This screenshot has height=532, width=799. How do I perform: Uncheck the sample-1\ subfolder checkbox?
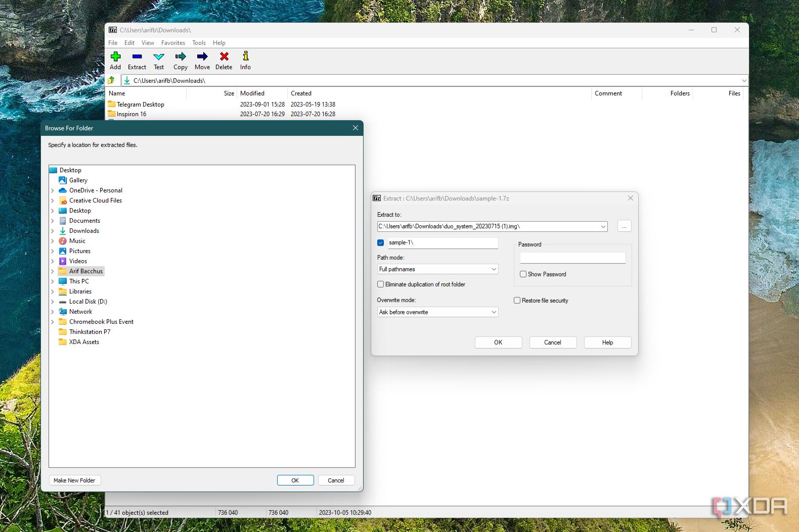point(381,243)
